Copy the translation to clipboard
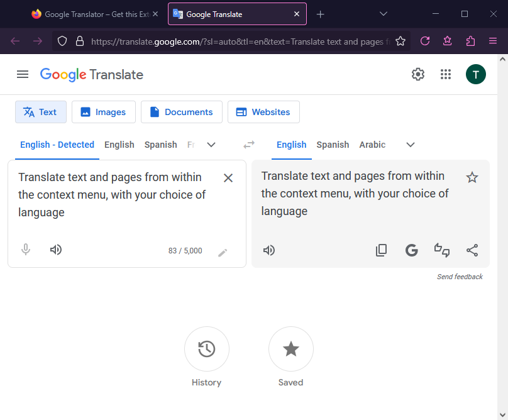This screenshot has width=508, height=420. [381, 250]
